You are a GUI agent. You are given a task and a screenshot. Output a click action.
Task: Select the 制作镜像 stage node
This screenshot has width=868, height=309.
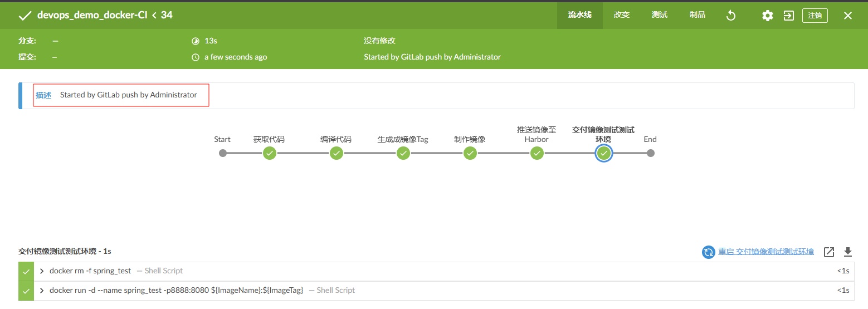(x=470, y=153)
